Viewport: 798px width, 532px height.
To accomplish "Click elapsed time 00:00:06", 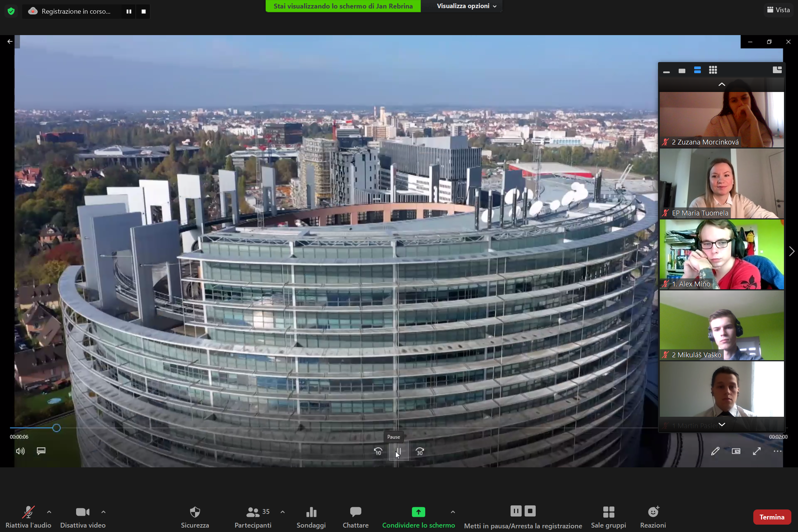I will (x=19, y=437).
